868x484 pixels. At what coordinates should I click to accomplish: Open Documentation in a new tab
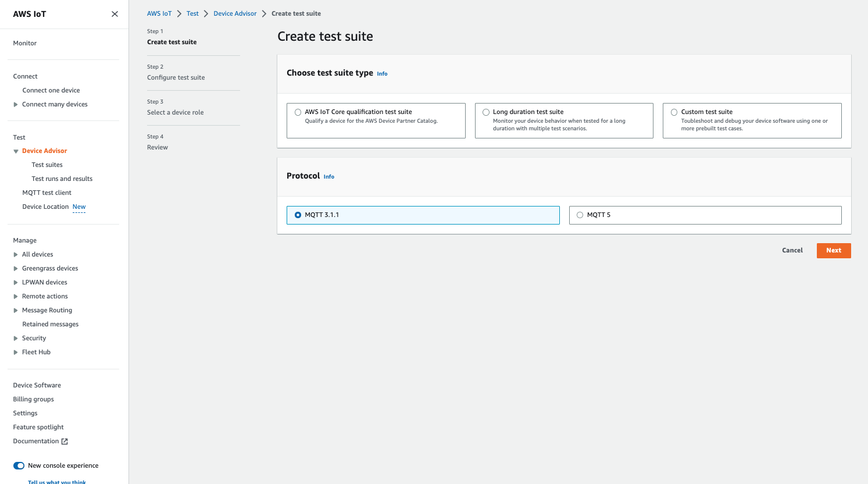(x=36, y=441)
